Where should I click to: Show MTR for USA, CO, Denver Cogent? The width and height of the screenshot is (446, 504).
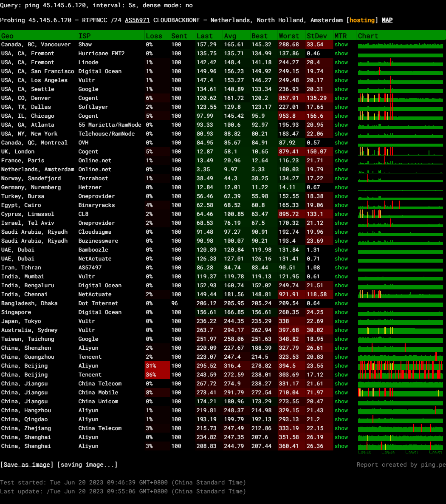341,98
